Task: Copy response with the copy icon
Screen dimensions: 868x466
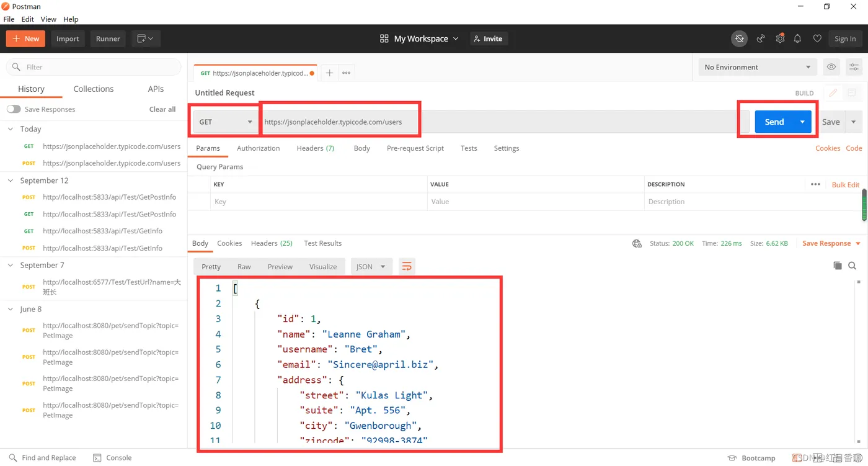Action: point(838,266)
